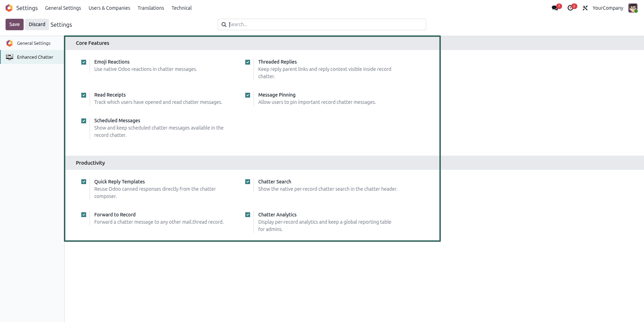Open the Translations menu
Viewport: 644px width, 322px height.
tap(151, 8)
